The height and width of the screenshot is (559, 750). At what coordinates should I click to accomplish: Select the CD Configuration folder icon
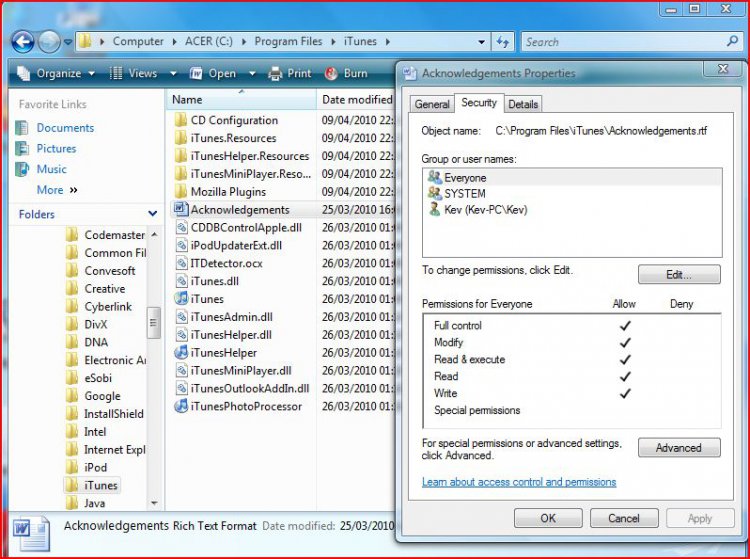tap(180, 120)
